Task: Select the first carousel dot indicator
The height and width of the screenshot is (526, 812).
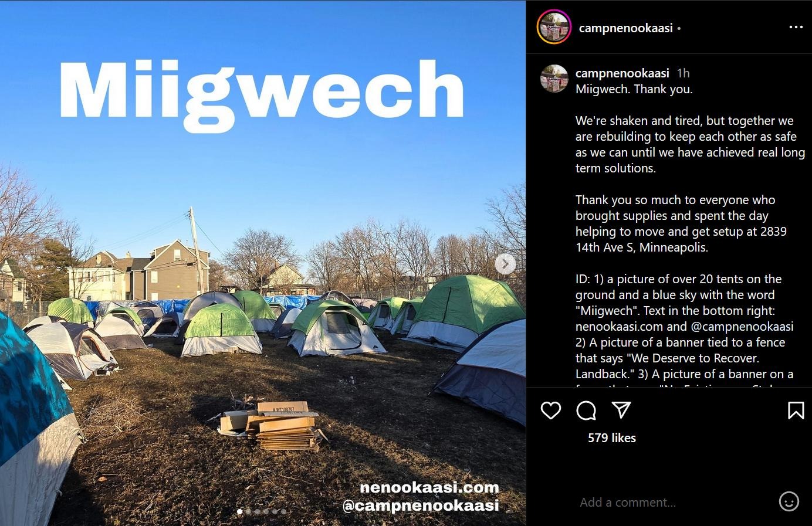Action: click(x=239, y=511)
